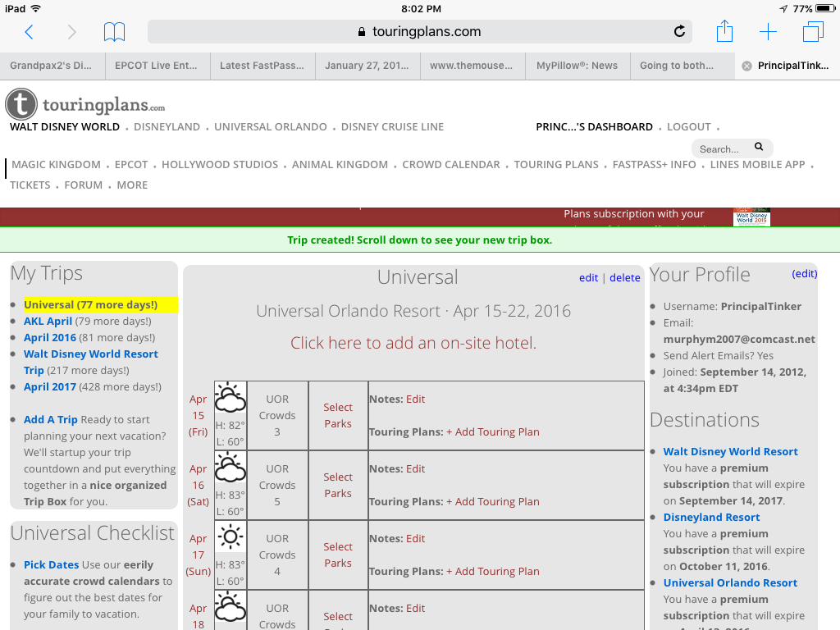840x630 pixels.
Task: Open Disneyland Resort destination link
Action: (x=711, y=517)
